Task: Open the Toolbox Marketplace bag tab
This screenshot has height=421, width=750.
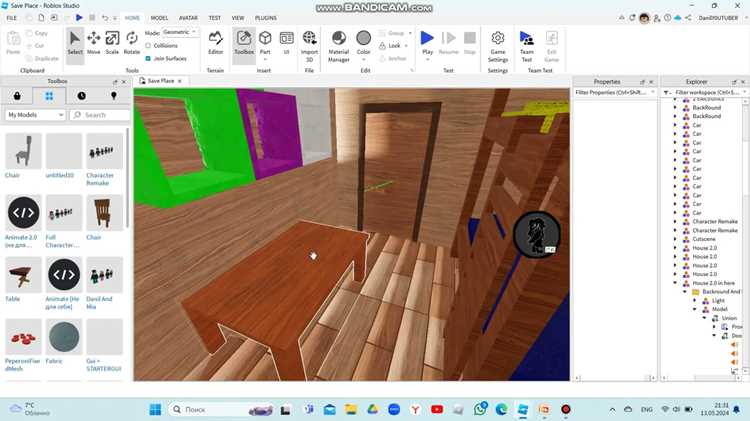Action: [17, 96]
